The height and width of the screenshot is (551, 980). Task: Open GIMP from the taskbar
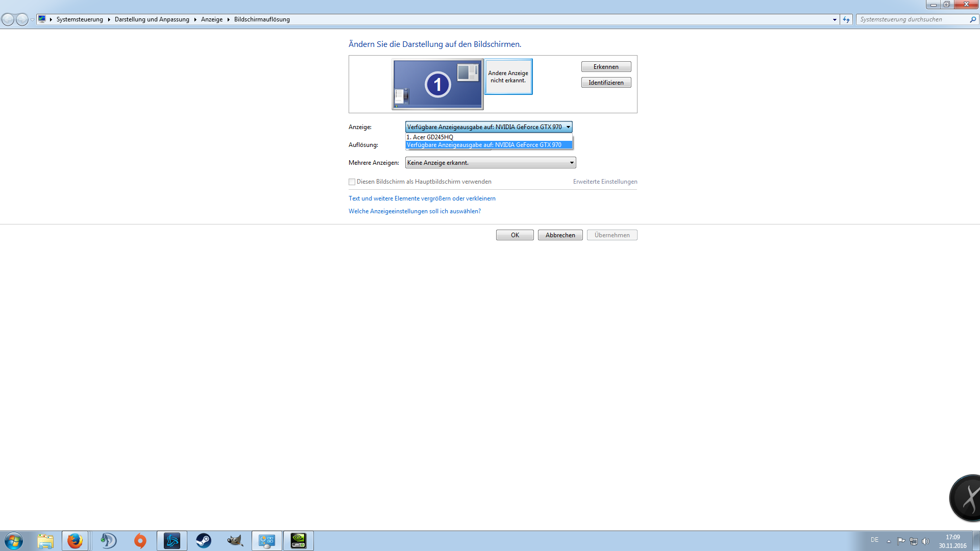tap(235, 541)
